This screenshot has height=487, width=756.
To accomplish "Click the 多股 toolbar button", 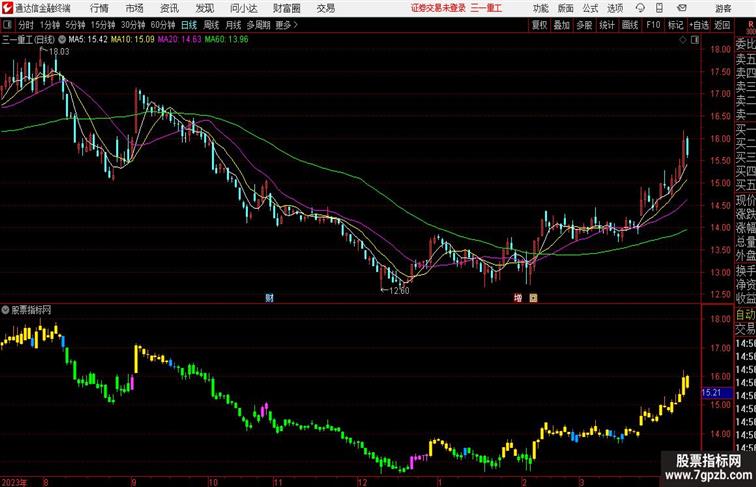I will click(584, 25).
